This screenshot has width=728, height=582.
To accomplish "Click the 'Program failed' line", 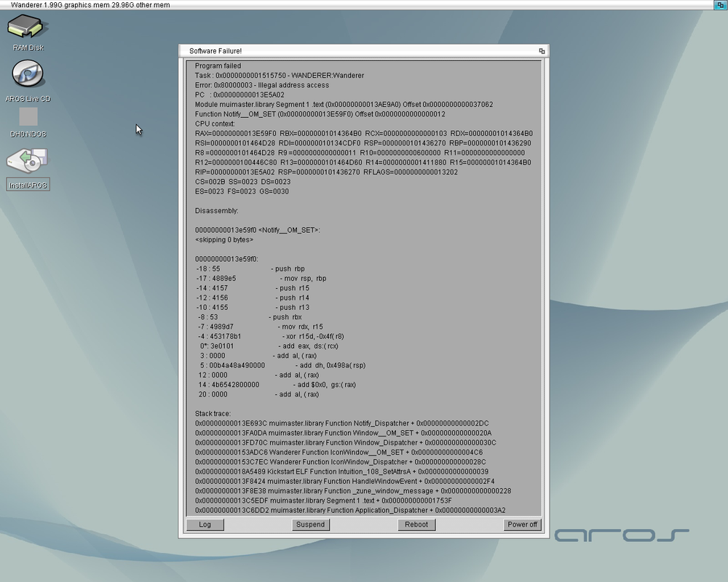I will click(218, 66).
